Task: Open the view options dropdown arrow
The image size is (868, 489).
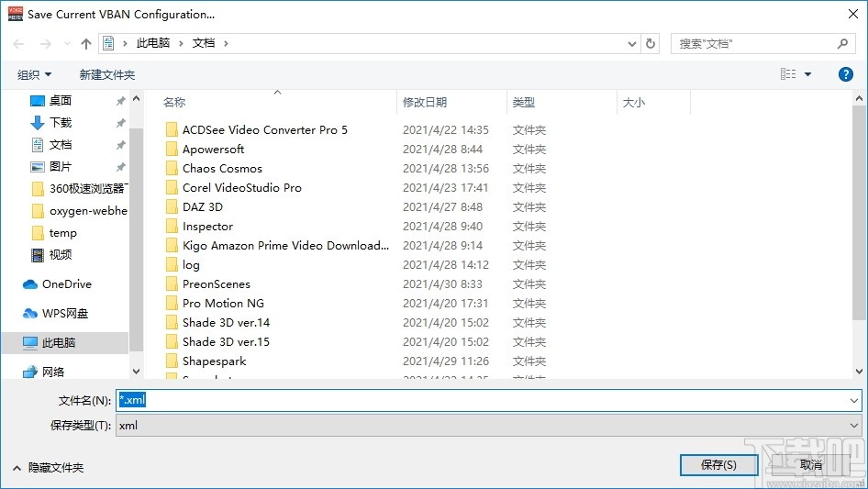Action: pos(807,74)
